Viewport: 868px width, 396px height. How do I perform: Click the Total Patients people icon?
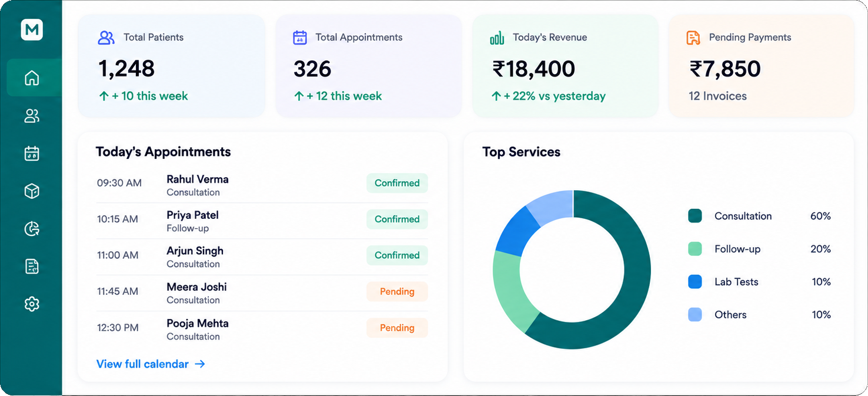point(106,38)
